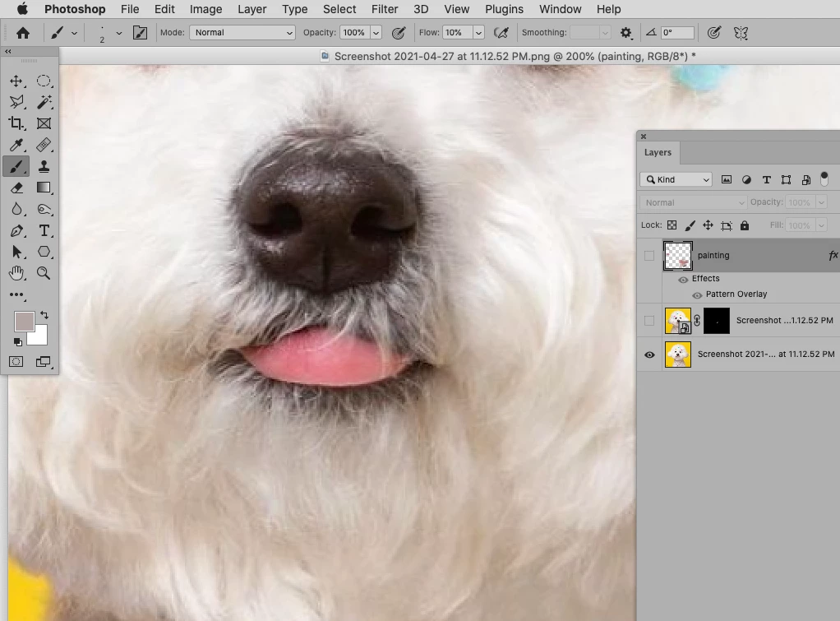Select the Eraser tool
This screenshot has width=840, height=621.
pos(16,188)
